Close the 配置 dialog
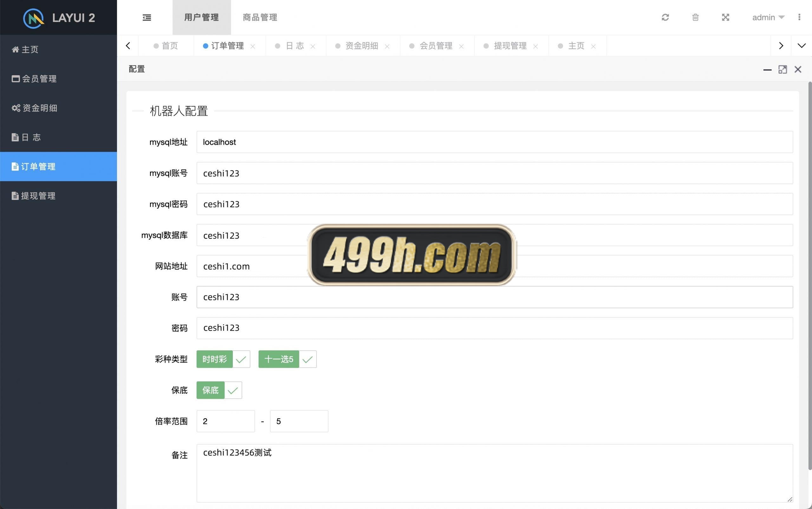The width and height of the screenshot is (812, 509). point(797,69)
